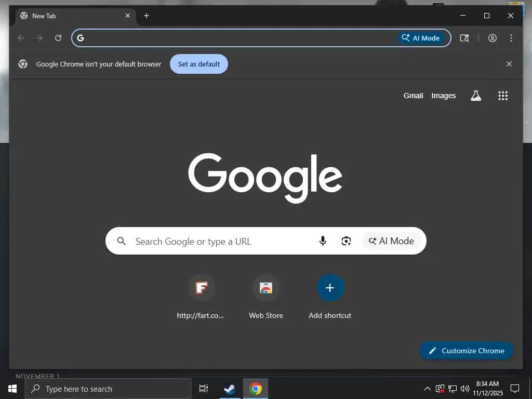Open Steam from the taskbar

coord(230,389)
